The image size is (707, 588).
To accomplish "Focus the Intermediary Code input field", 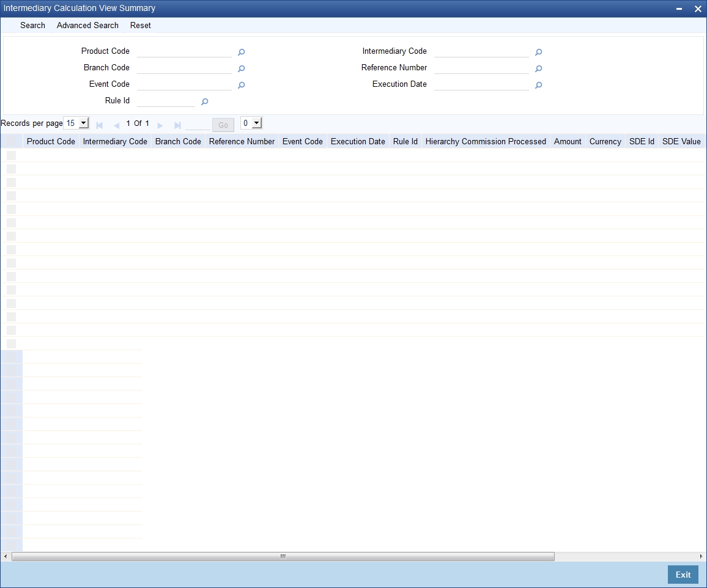I will click(481, 51).
